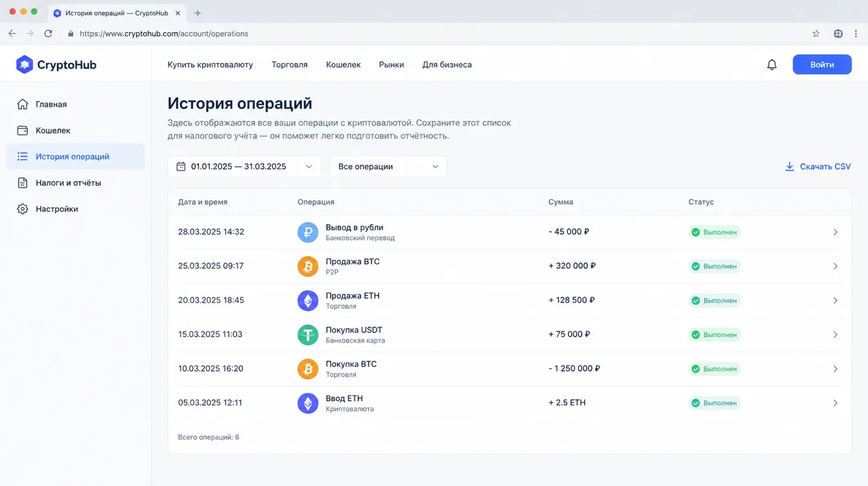Click the browser address bar URL
Image resolution: width=868 pixels, height=486 pixels.
tap(164, 34)
